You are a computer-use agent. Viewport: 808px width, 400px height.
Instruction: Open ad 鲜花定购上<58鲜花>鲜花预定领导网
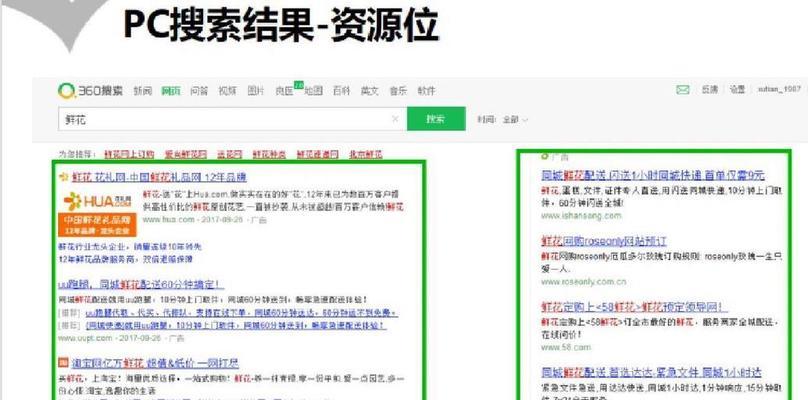click(x=634, y=307)
